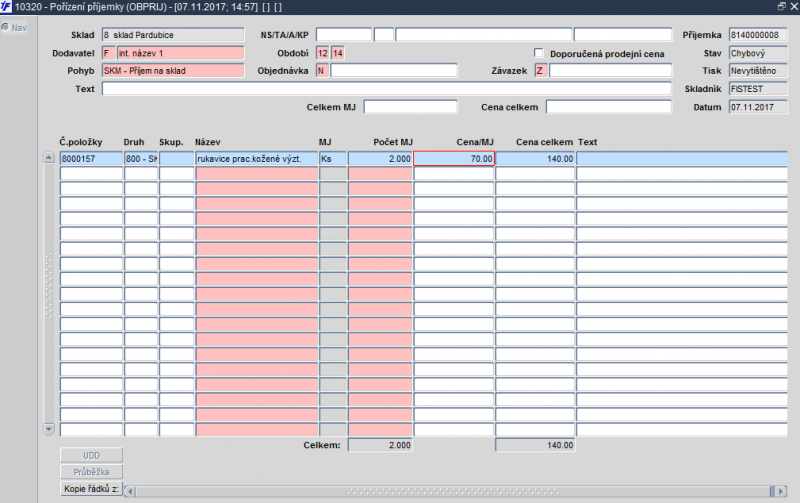Click the Celkem price total 140.00

pyautogui.click(x=535, y=445)
